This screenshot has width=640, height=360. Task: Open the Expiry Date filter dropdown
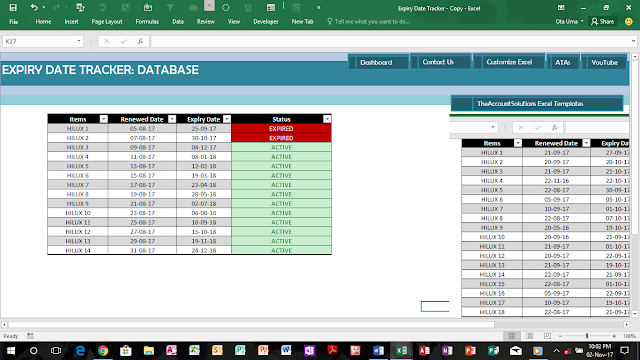point(227,119)
